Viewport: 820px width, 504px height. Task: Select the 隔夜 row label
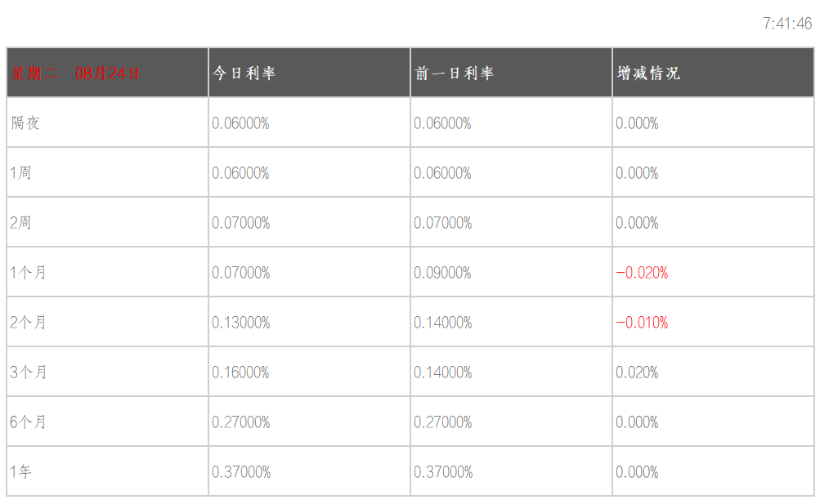(25, 123)
